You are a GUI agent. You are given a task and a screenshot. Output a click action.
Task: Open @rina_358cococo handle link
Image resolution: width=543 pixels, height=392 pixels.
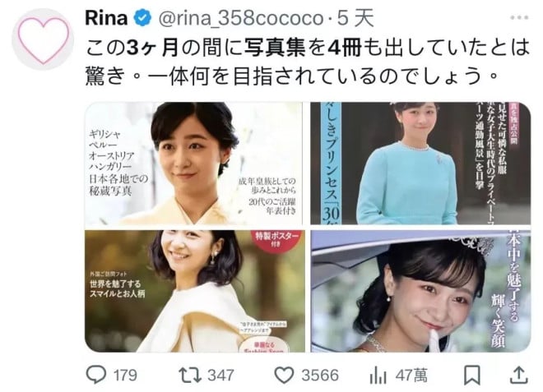coord(241,18)
